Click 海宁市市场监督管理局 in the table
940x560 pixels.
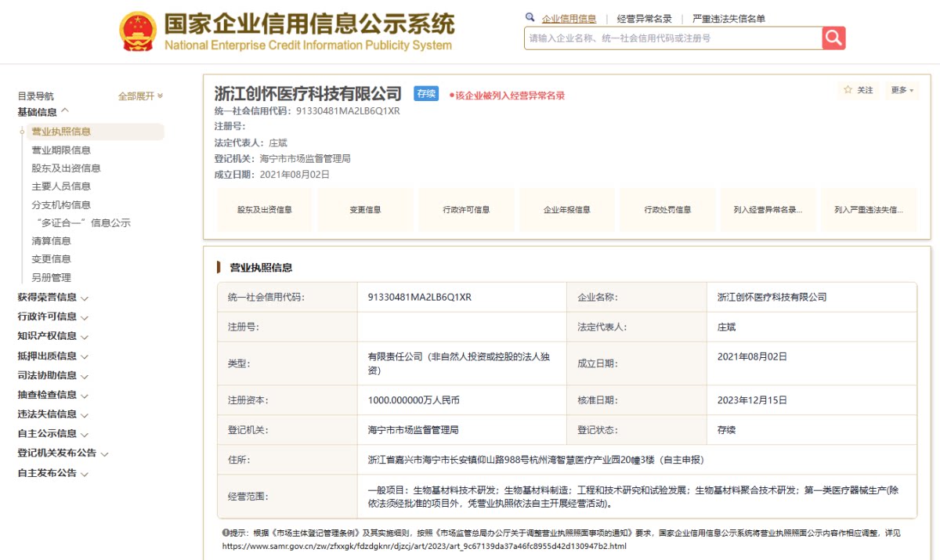413,430
